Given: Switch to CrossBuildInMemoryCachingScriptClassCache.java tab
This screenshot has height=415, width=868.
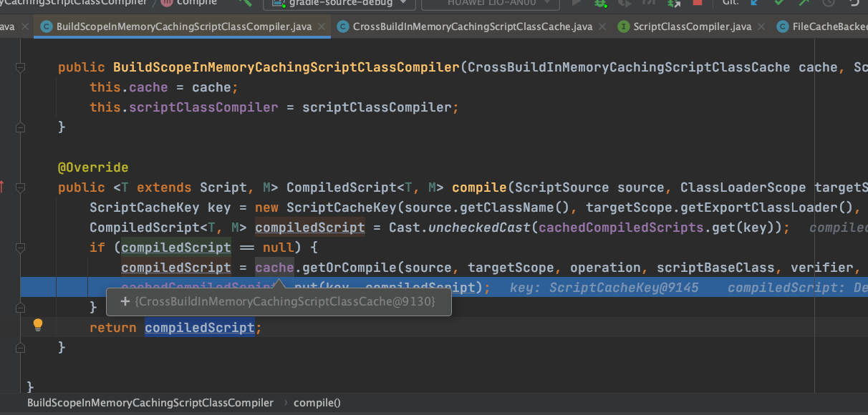Looking at the screenshot, I should point(473,27).
